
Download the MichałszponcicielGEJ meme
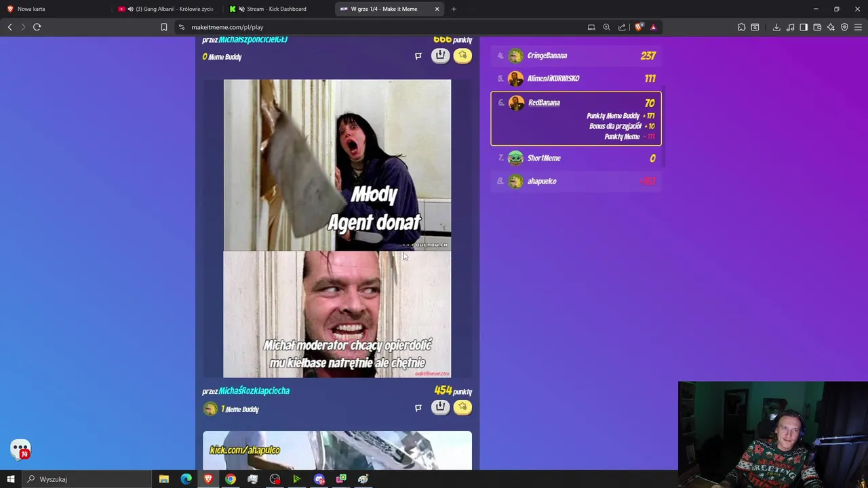point(440,56)
